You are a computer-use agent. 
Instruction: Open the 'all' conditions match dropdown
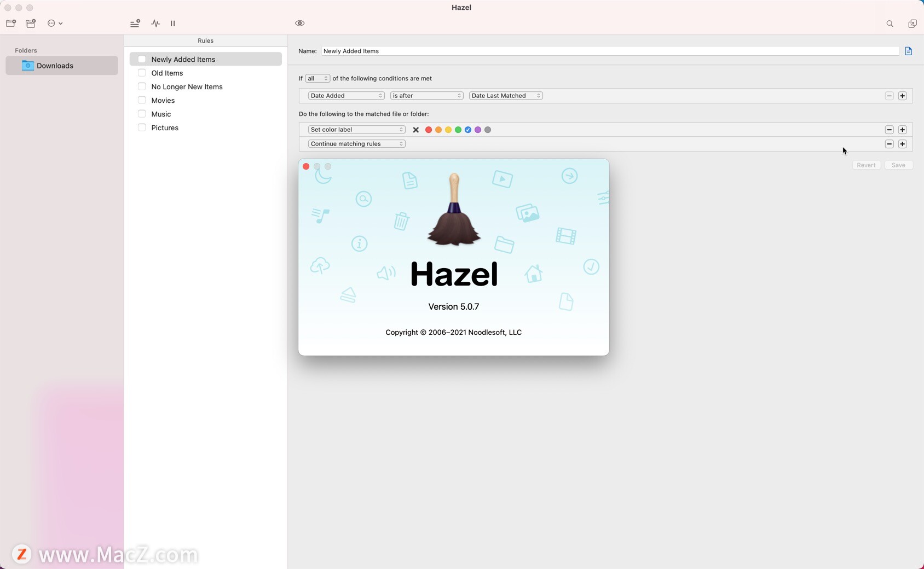pyautogui.click(x=317, y=78)
